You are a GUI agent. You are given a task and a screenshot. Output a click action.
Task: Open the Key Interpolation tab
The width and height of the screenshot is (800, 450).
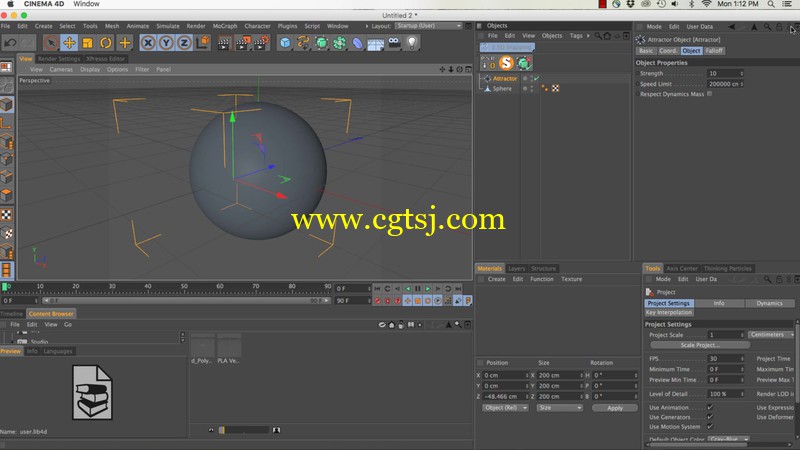pos(668,312)
